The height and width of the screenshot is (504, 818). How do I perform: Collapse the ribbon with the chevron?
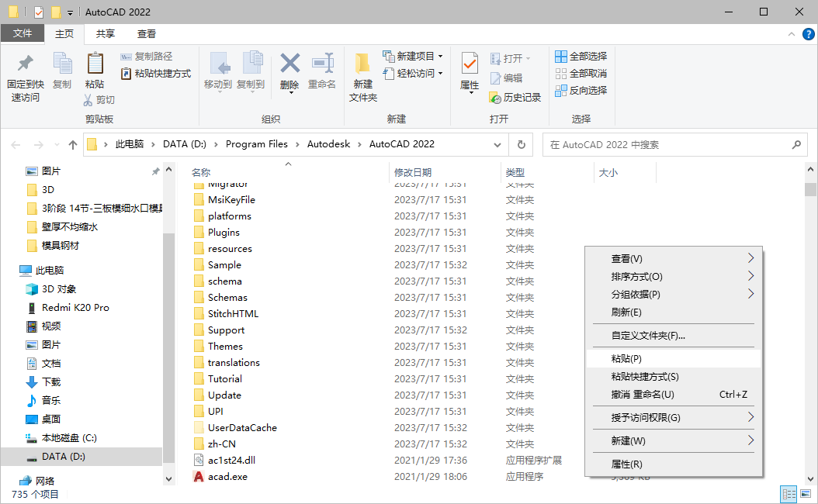tap(792, 33)
